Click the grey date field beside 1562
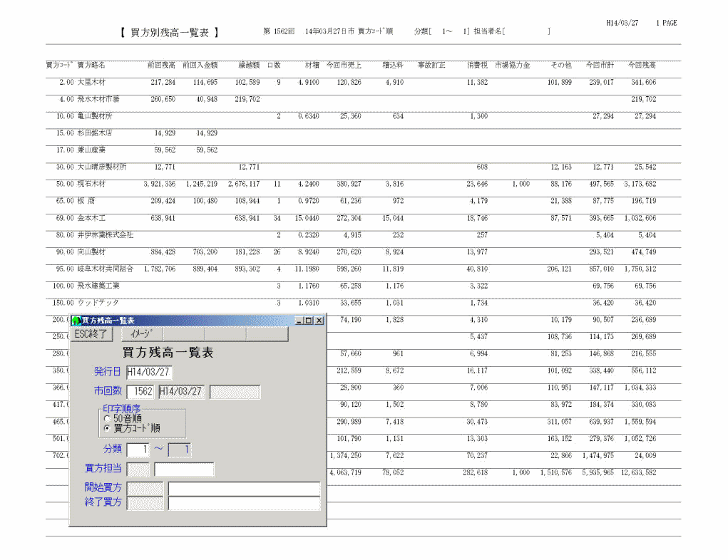 [182, 392]
